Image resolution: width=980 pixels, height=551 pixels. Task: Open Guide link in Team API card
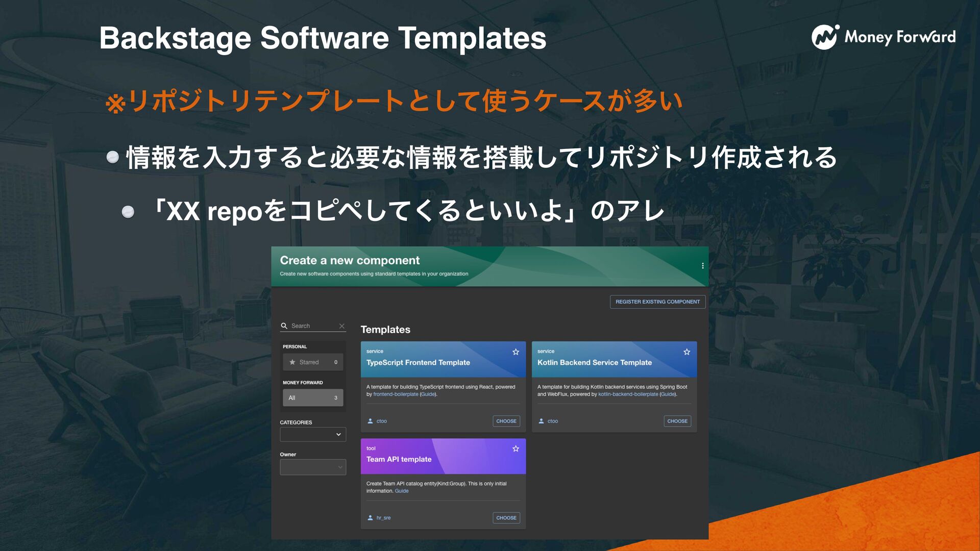point(402,491)
